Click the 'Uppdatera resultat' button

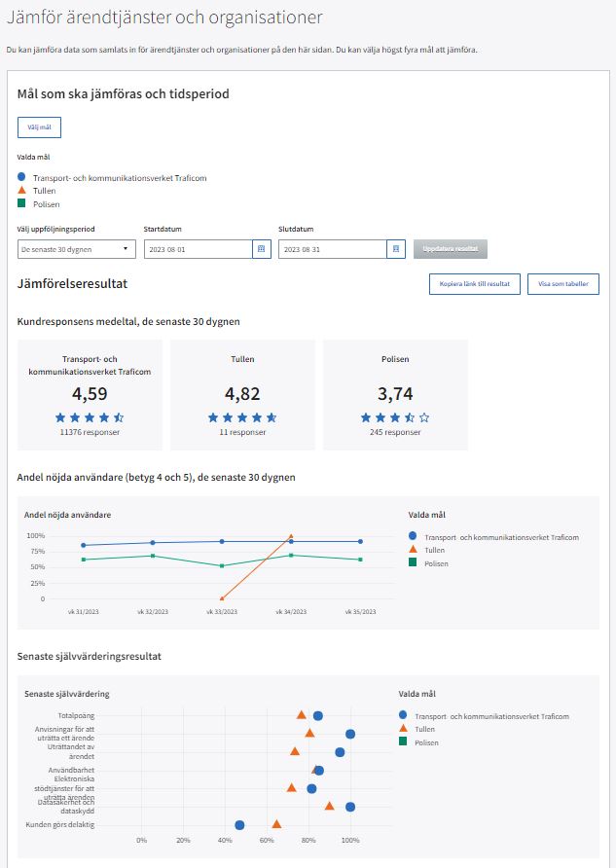pyautogui.click(x=450, y=249)
